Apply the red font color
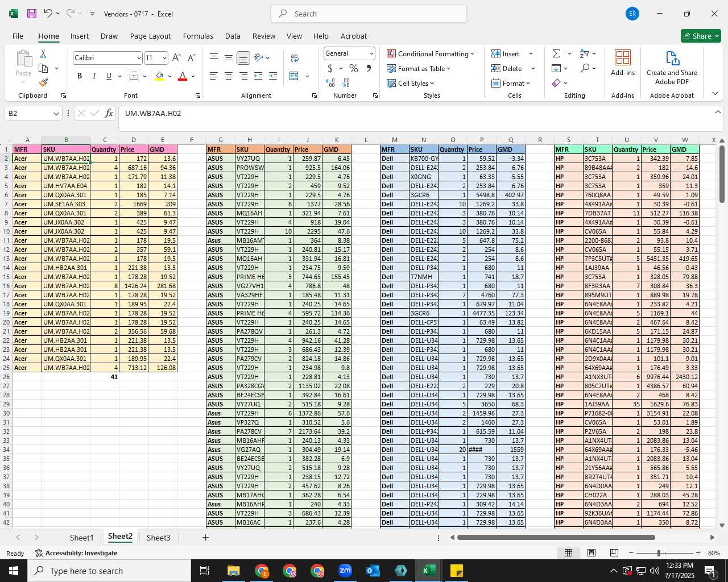 [x=183, y=76]
